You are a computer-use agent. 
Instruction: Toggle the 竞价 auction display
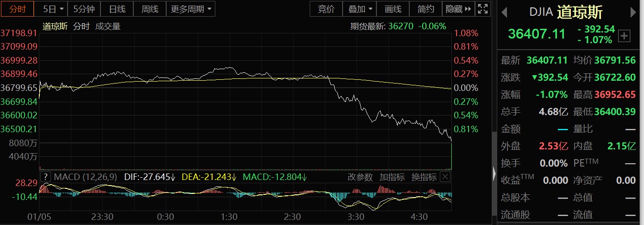[326, 9]
